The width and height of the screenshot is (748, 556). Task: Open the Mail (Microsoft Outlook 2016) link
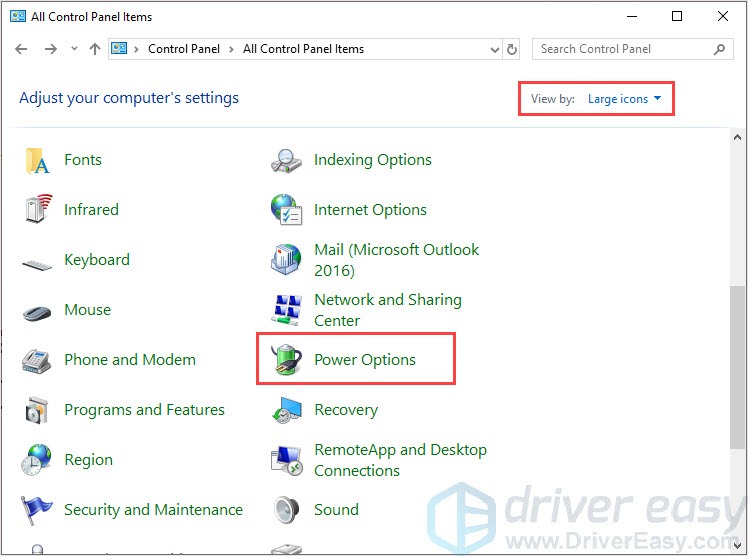point(396,260)
